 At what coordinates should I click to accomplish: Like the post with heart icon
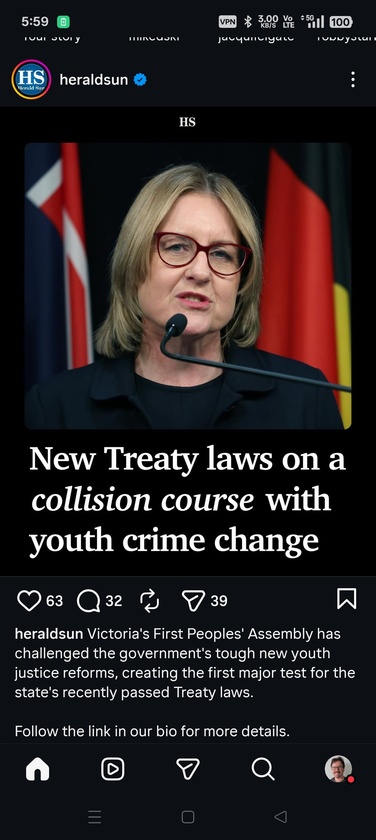[x=29, y=601]
